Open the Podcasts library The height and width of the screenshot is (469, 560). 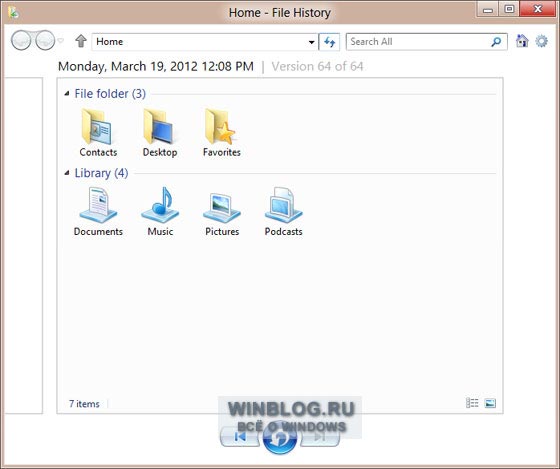[x=284, y=212]
